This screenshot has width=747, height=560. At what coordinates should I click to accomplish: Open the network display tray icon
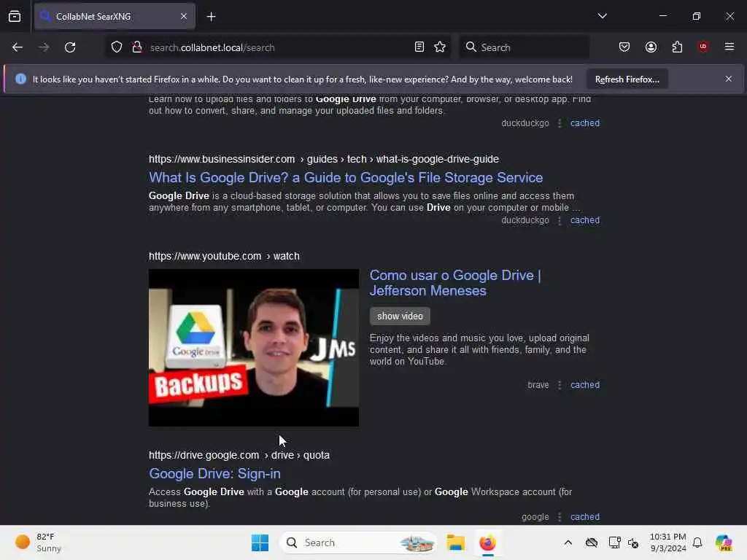(614, 542)
